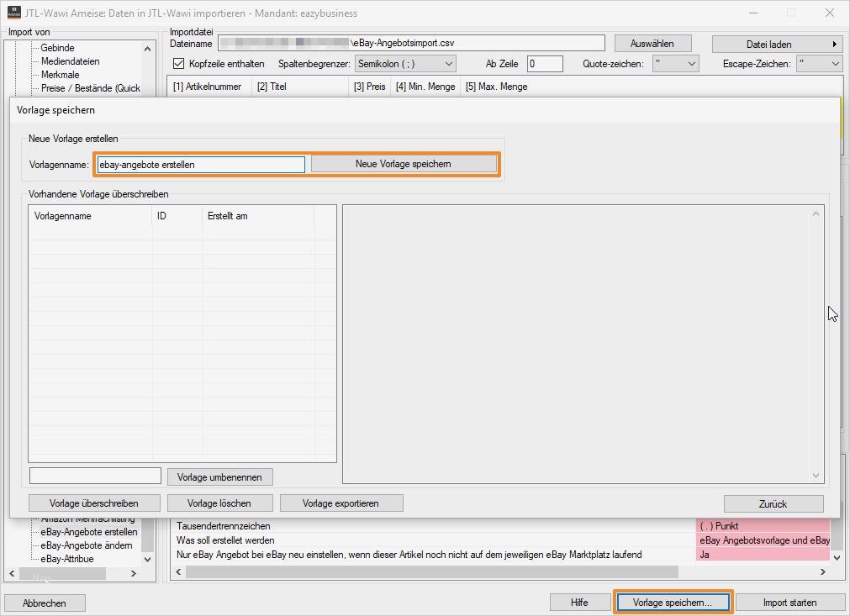Select Mediendateien in import tree
Viewport: 850px width, 616px height.
[x=70, y=61]
